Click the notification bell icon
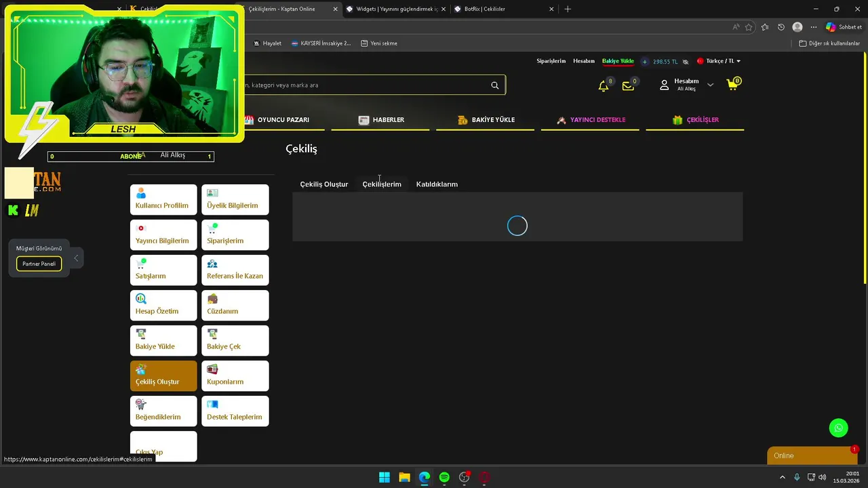Screen dimensions: 868x488 pyautogui.click(x=603, y=86)
